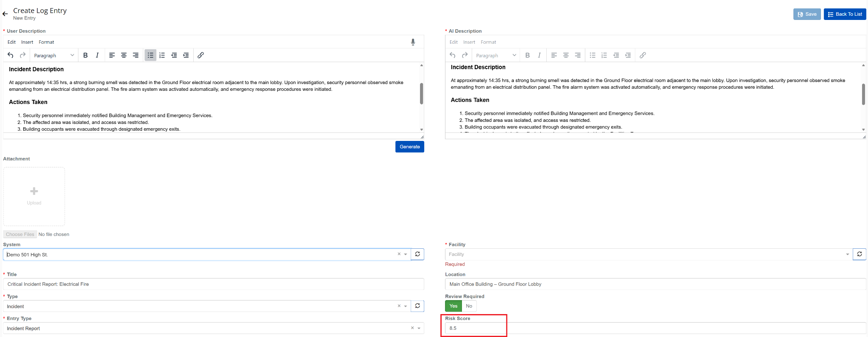Image resolution: width=868 pixels, height=337 pixels.
Task: Expand the Type dropdown arrow
Action: point(406,306)
